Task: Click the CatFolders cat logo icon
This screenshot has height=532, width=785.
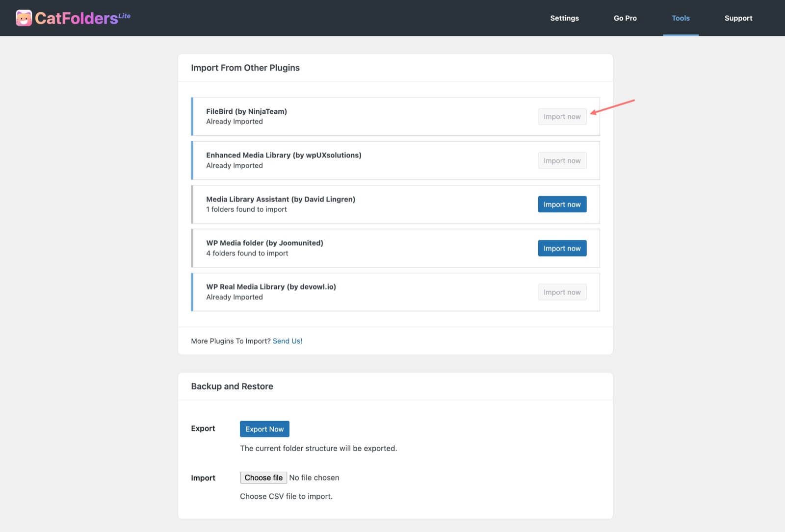Action: click(x=24, y=18)
